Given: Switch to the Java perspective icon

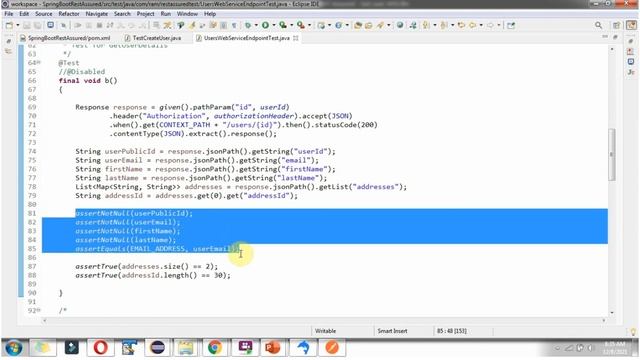Looking at the screenshot, I should pyautogui.click(x=631, y=25).
